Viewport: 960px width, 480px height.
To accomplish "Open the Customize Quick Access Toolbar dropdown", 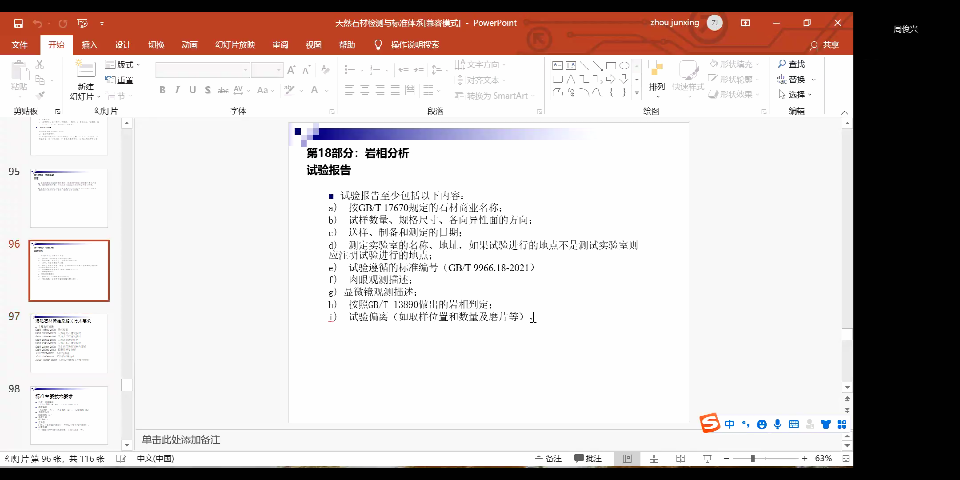I will 102,23.
